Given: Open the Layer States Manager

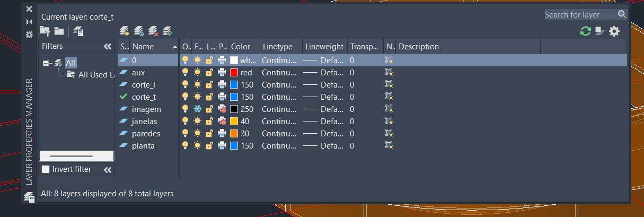Looking at the screenshot, I should [78, 31].
